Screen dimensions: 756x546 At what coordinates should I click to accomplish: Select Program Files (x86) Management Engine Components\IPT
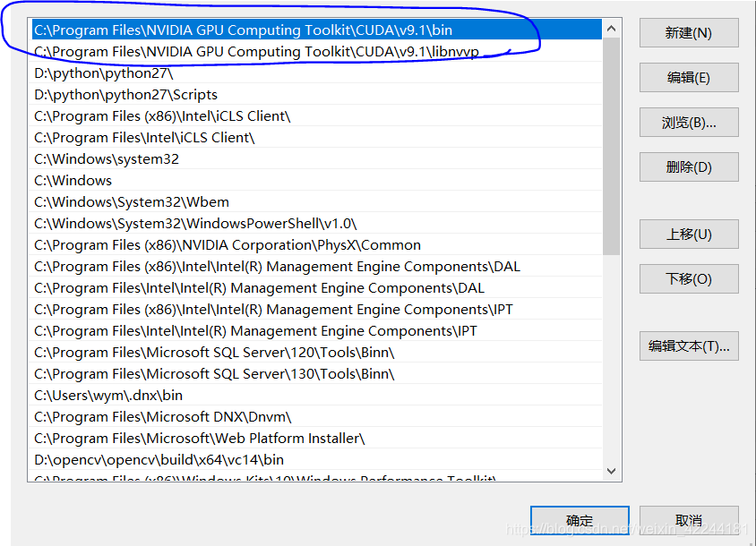(317, 310)
